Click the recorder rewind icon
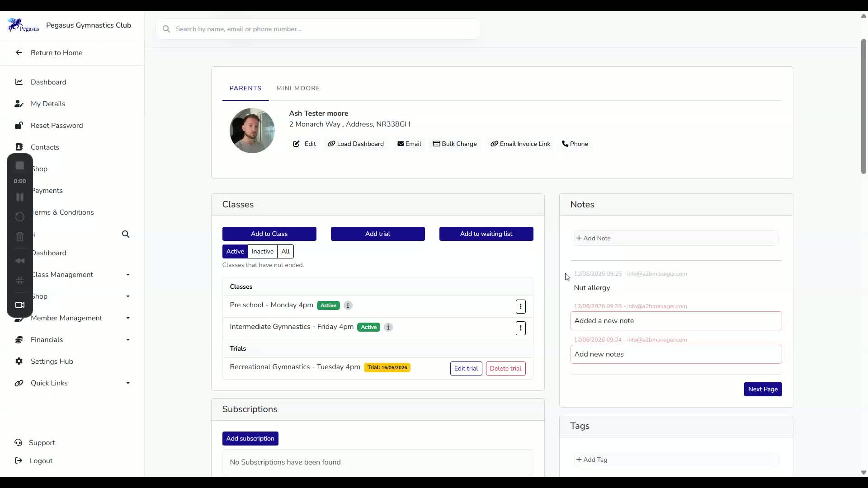Viewport: 868px width, 488px height. pyautogui.click(x=20, y=261)
